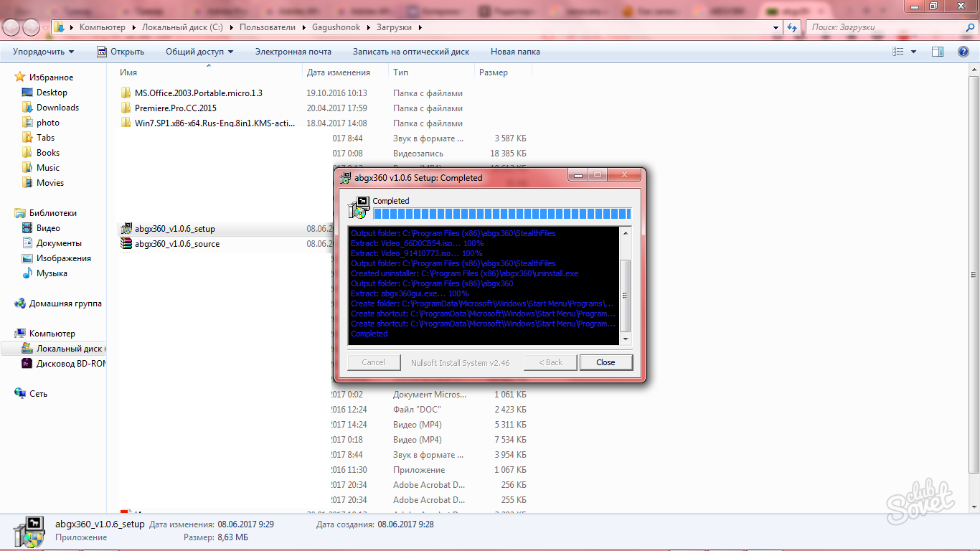
Task: Click the 'Created uninstaller' log line
Action: [x=464, y=273]
